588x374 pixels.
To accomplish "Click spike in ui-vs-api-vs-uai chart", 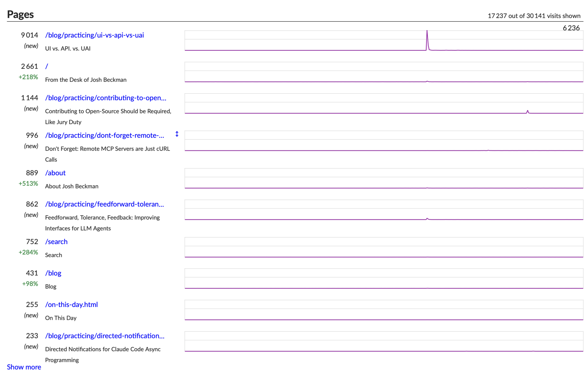I will point(427,37).
